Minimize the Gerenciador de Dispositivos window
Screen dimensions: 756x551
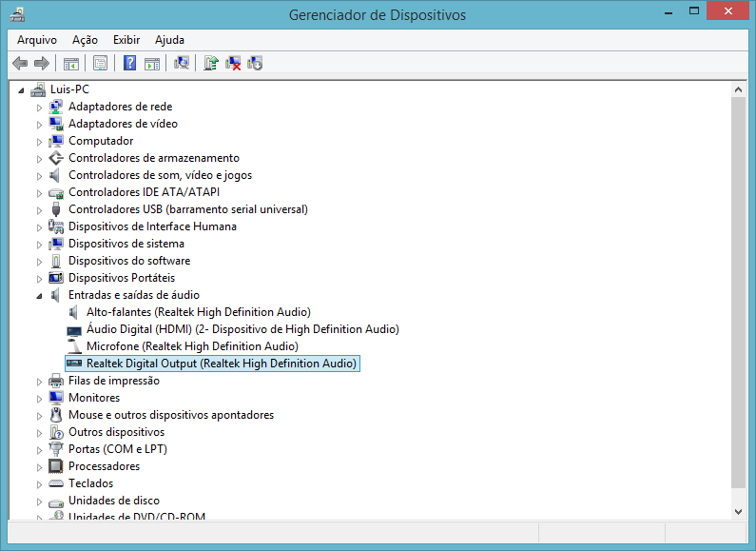pyautogui.click(x=669, y=11)
